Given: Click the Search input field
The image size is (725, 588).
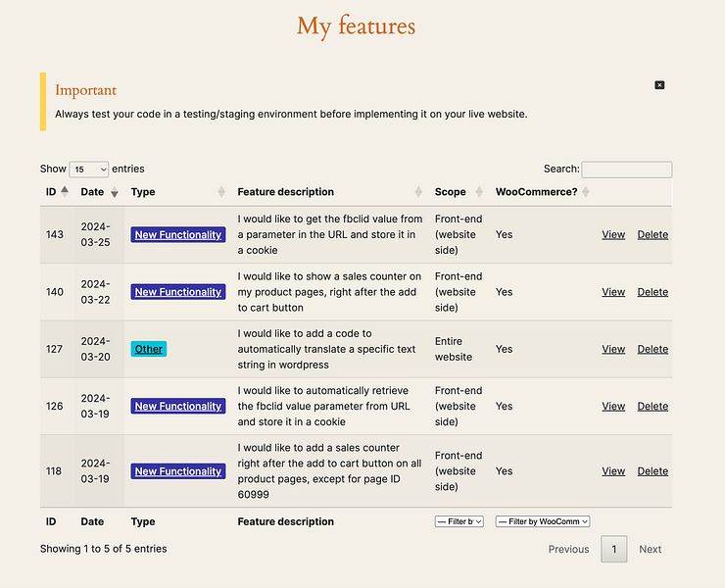Looking at the screenshot, I should (x=626, y=170).
